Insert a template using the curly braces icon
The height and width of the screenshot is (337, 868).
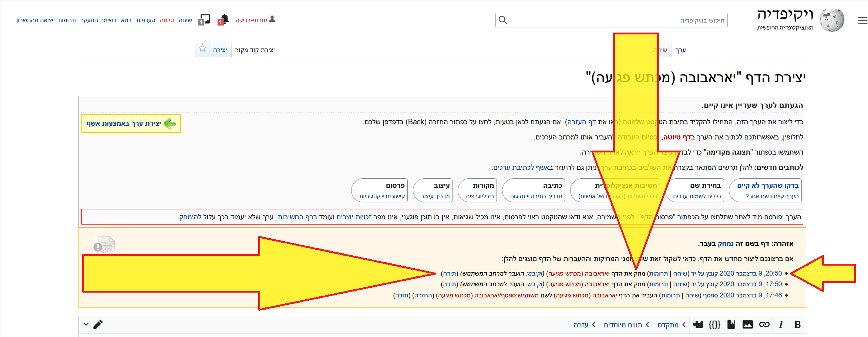(x=714, y=324)
